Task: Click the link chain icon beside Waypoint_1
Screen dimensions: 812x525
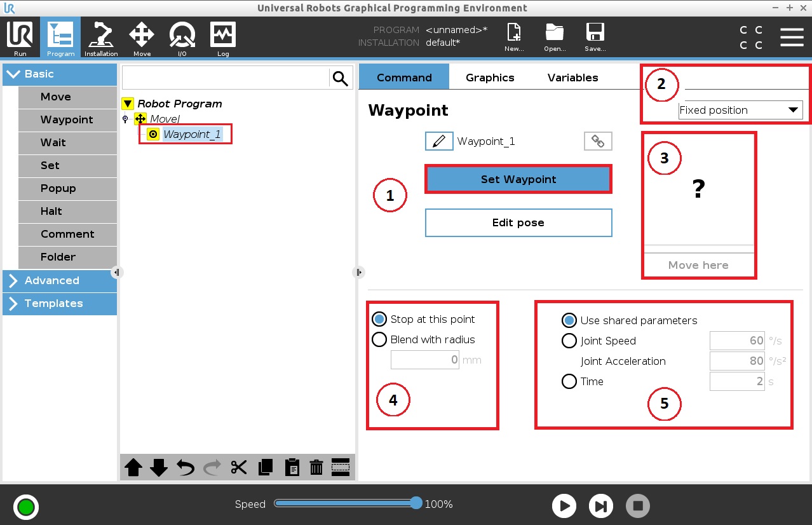Action: (x=598, y=141)
